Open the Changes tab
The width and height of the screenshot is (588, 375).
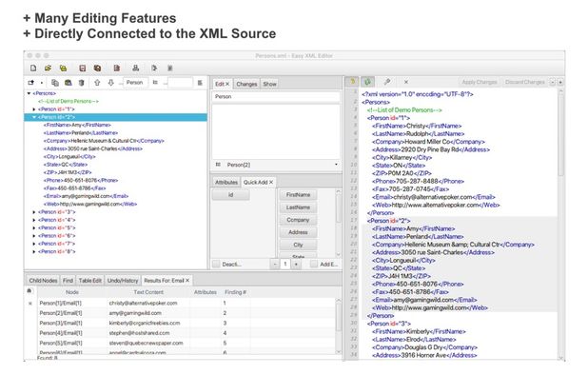click(246, 84)
